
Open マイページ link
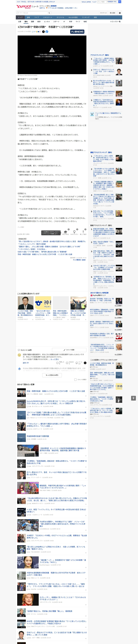coord(103,13)
